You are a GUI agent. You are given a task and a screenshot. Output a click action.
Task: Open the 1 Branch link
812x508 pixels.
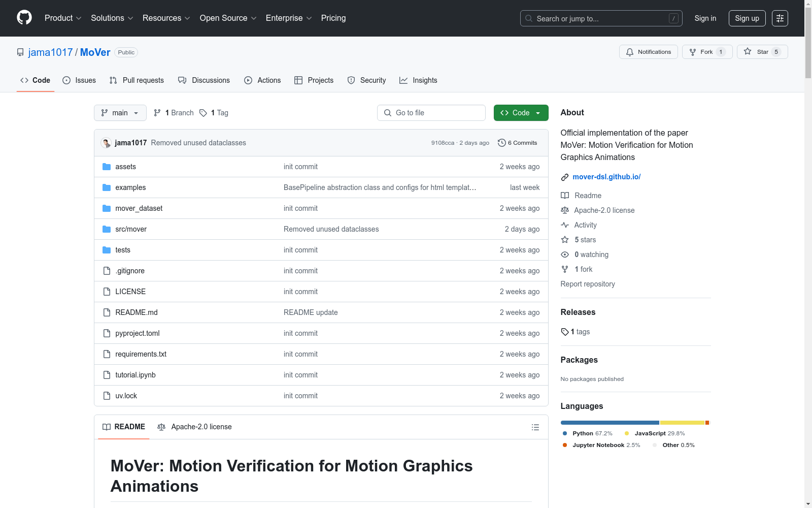[174, 113]
